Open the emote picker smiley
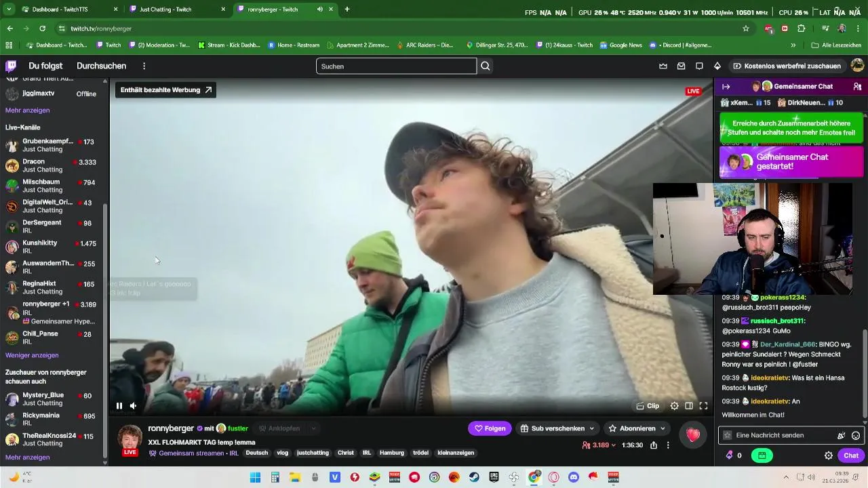This screenshot has width=868, height=488. coord(856,435)
